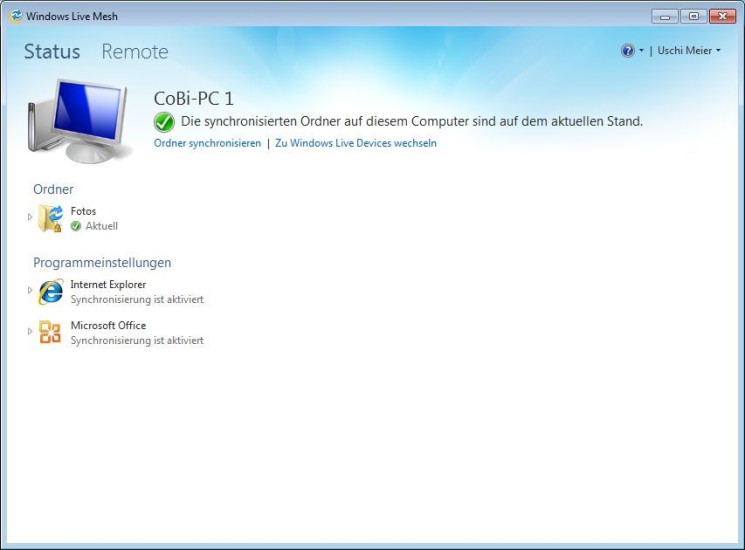745x550 pixels.
Task: Switch to the Remote tab
Action: (135, 51)
